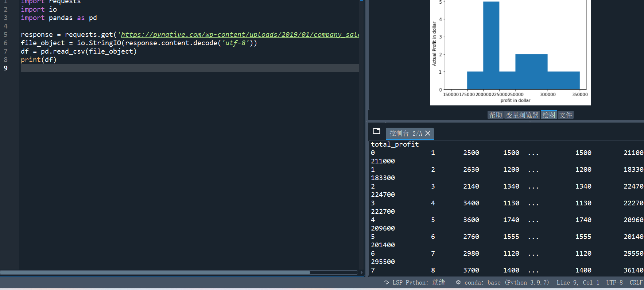
Task: Click the UTF-8 encoding indicator
Action: (614, 282)
